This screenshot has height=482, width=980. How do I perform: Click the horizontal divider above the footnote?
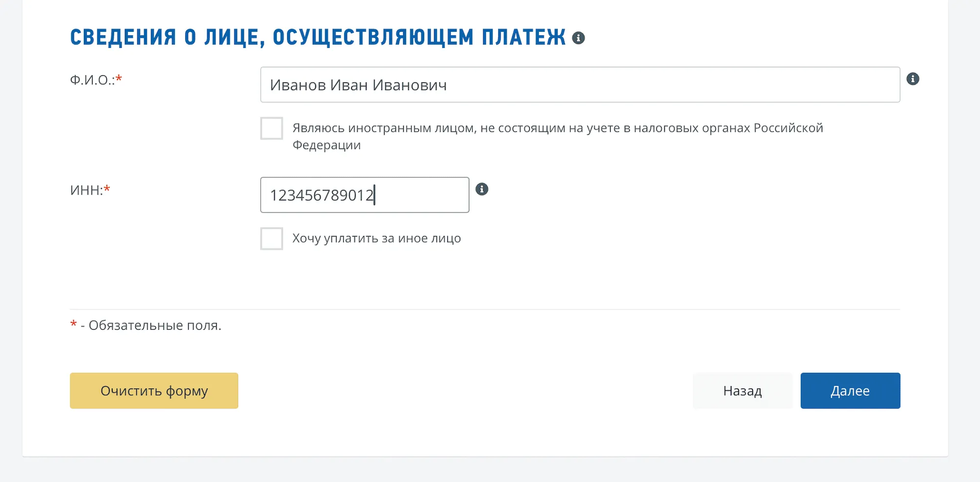point(485,310)
